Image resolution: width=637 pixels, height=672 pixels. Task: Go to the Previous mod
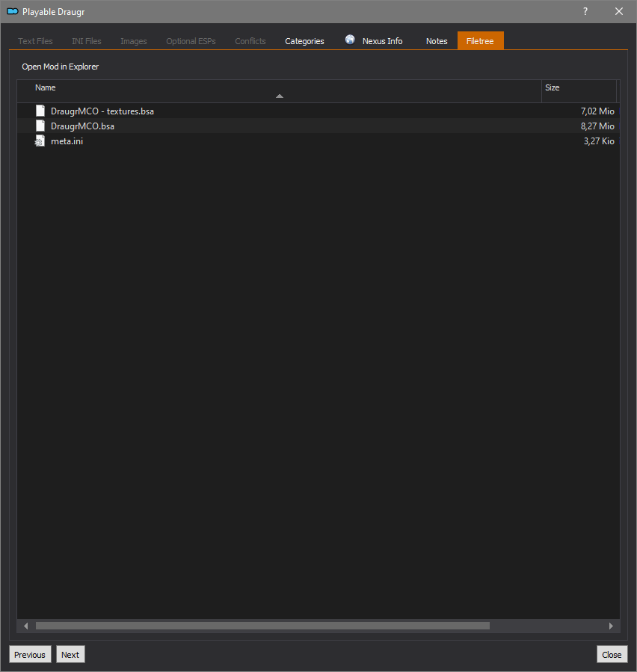pos(30,654)
